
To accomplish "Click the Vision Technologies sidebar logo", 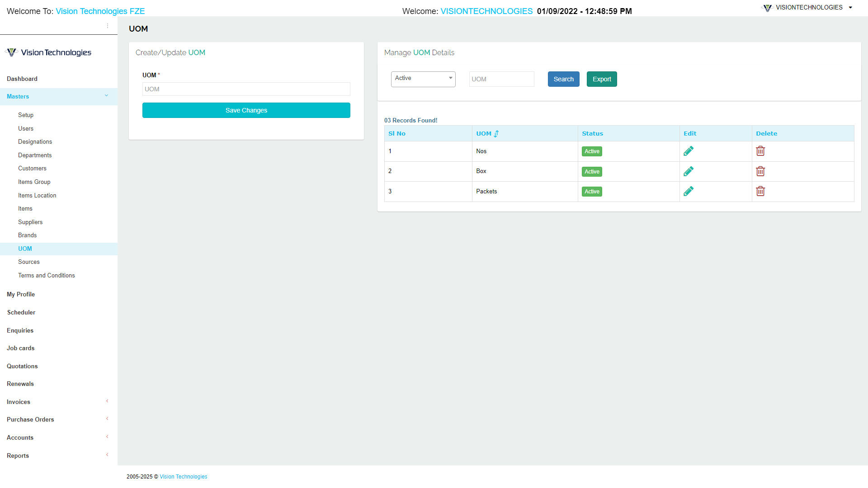I will tap(48, 52).
